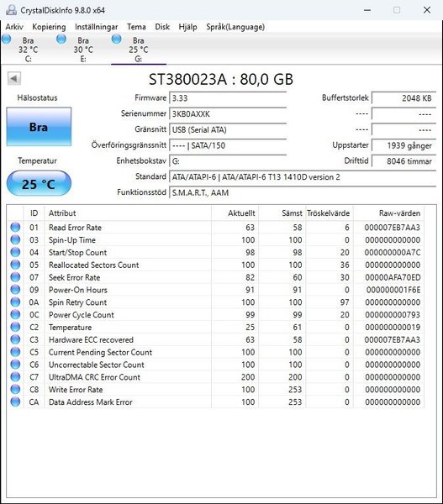Select the G: drive status icon

tap(116, 39)
